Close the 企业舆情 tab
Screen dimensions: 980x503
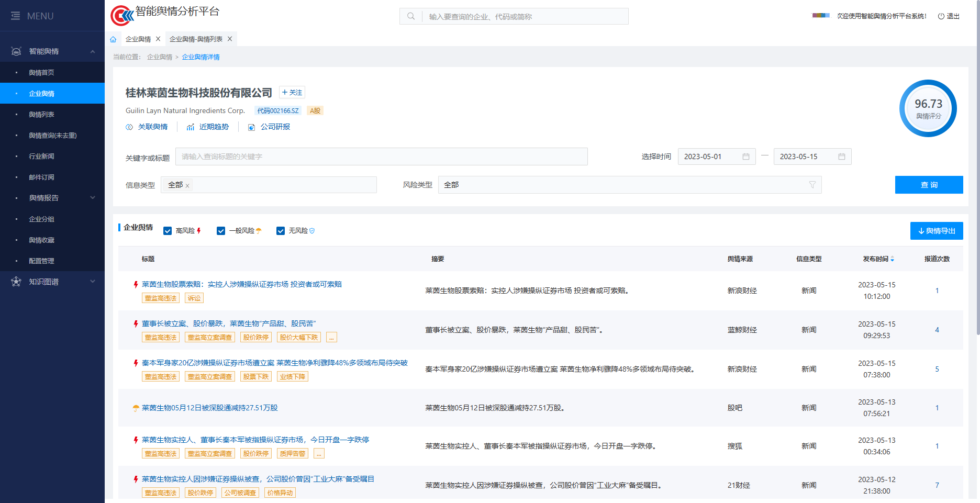click(158, 39)
